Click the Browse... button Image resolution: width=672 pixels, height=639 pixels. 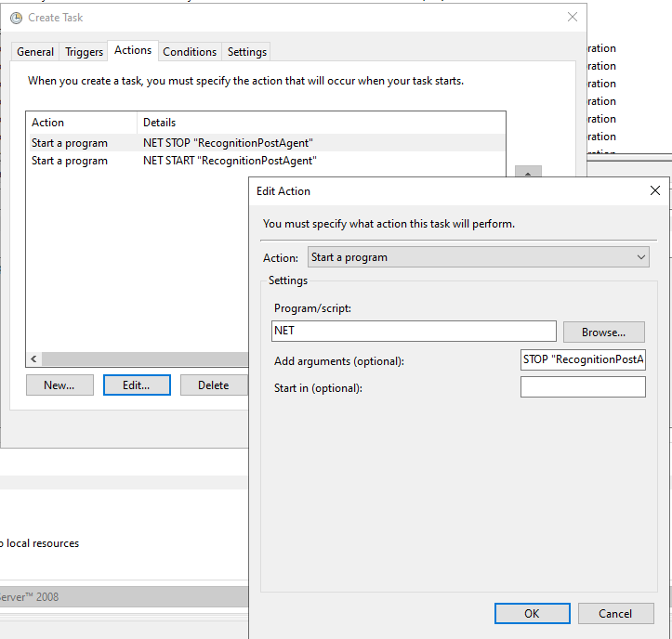(603, 332)
